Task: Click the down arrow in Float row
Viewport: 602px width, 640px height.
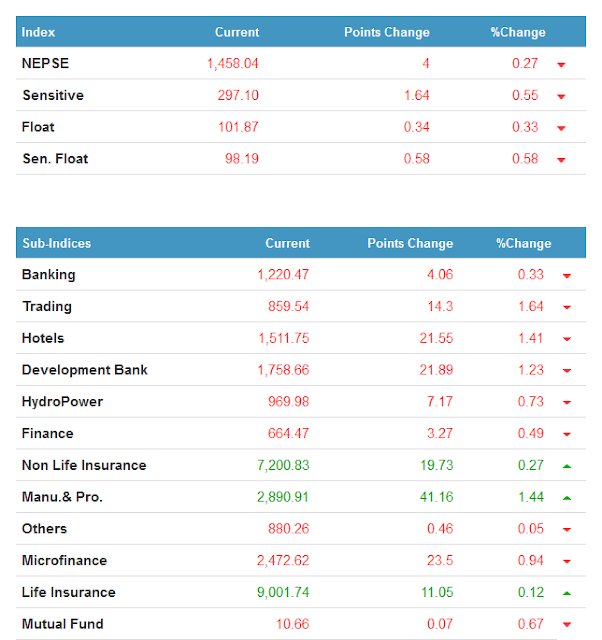Action: pos(561,128)
